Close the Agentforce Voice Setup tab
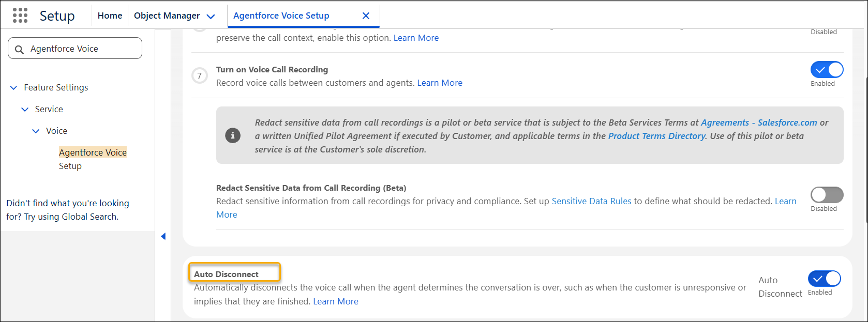This screenshot has height=322, width=868. [x=366, y=16]
